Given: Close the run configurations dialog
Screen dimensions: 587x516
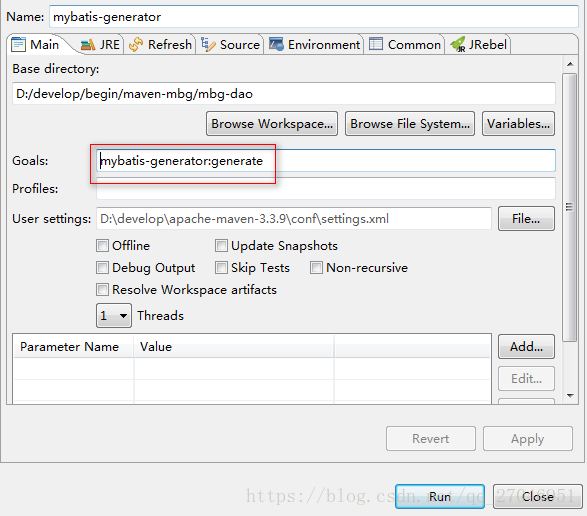Looking at the screenshot, I should [538, 497].
